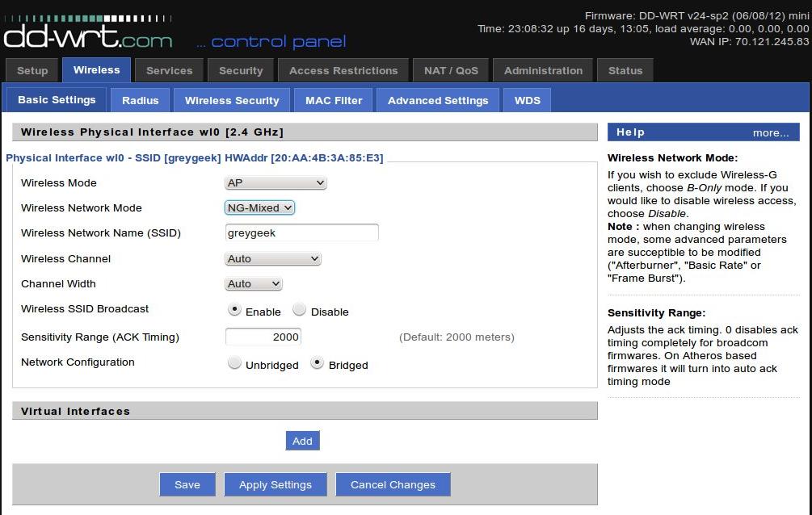
Task: Expand the Channel Width dropdown
Action: pyautogui.click(x=254, y=284)
